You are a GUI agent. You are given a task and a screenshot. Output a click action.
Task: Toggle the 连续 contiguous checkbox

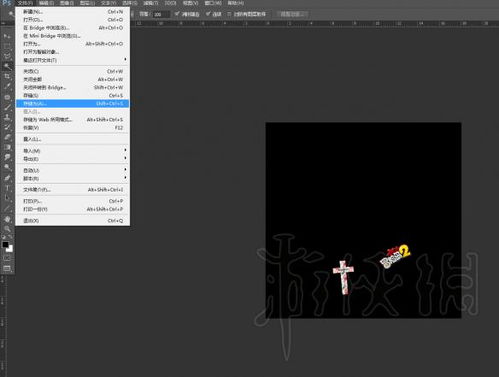pyautogui.click(x=208, y=14)
